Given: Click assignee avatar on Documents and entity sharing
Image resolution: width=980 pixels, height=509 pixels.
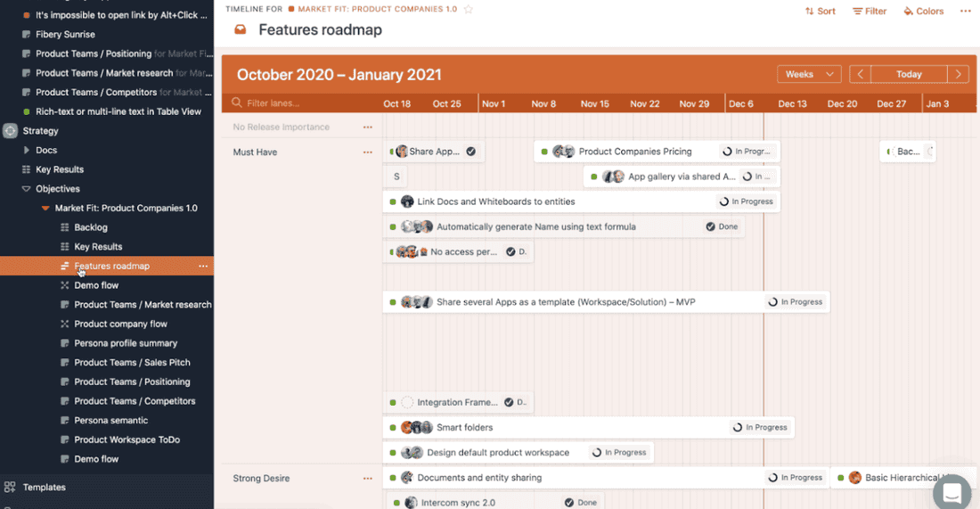Looking at the screenshot, I should click(x=407, y=478).
